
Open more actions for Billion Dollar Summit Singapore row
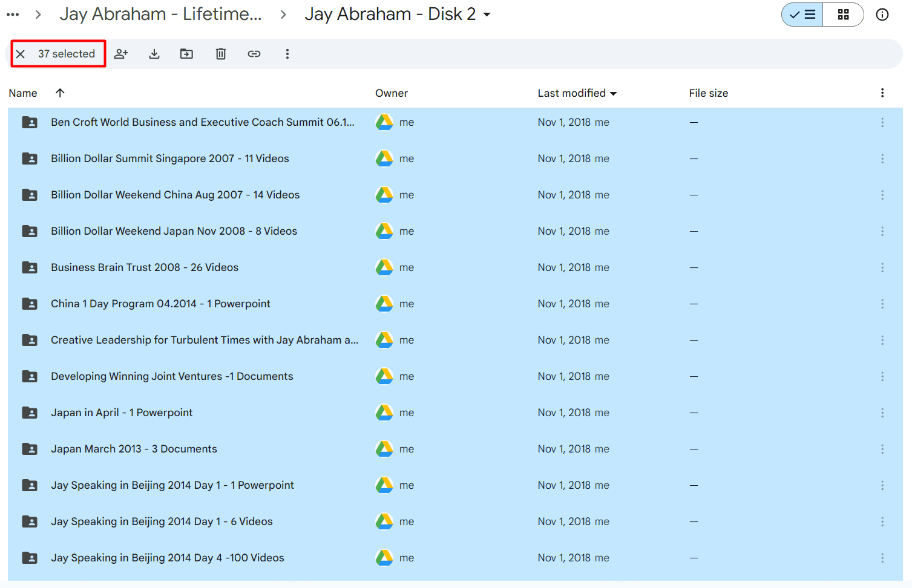pyautogui.click(x=882, y=158)
